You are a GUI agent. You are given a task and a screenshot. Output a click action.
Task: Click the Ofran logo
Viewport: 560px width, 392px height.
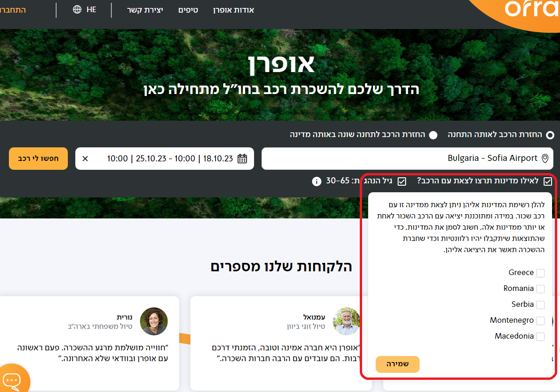coord(531,9)
